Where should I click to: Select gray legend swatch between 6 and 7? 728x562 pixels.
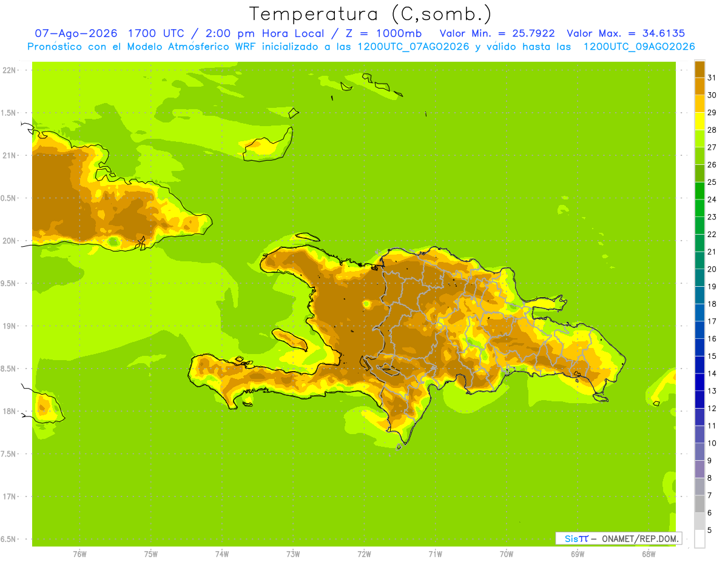pyautogui.click(x=699, y=504)
